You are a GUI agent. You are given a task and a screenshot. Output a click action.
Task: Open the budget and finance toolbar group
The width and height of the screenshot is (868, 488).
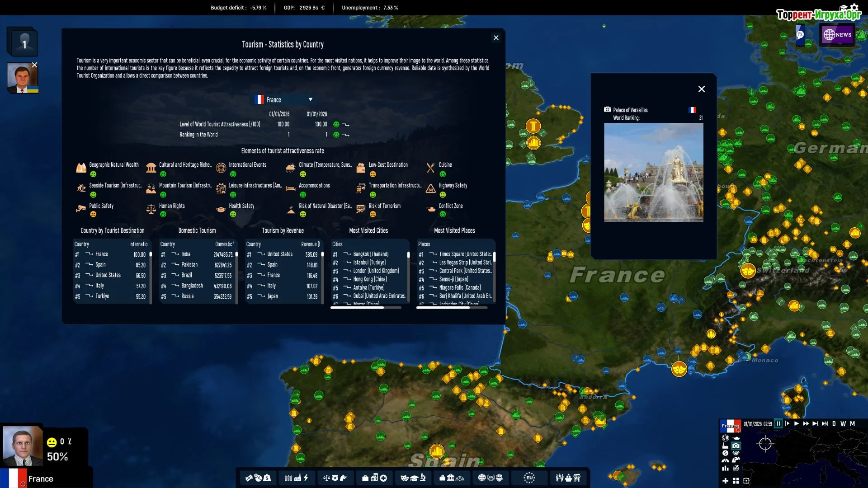(x=258, y=478)
